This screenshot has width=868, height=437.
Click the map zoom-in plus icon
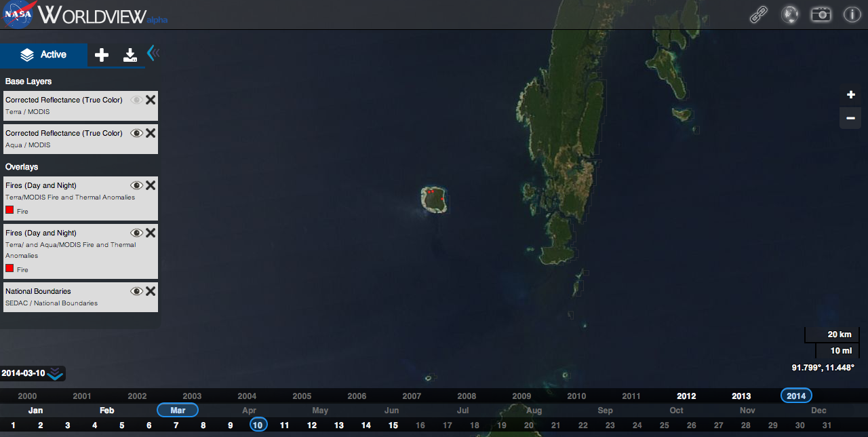(850, 94)
